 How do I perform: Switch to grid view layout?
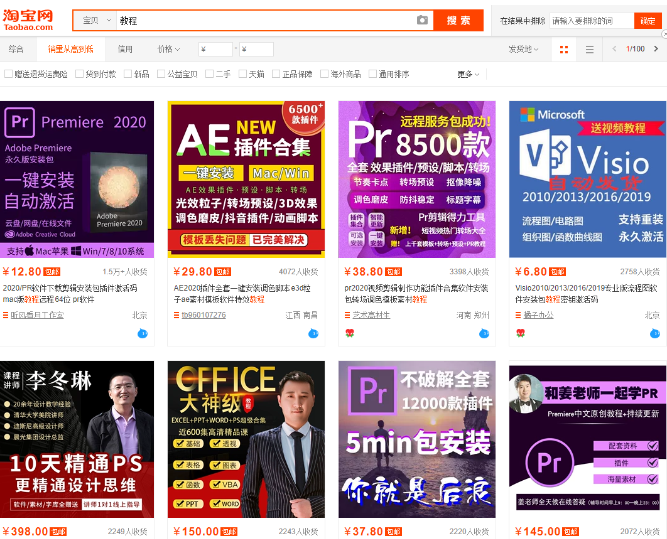(564, 49)
